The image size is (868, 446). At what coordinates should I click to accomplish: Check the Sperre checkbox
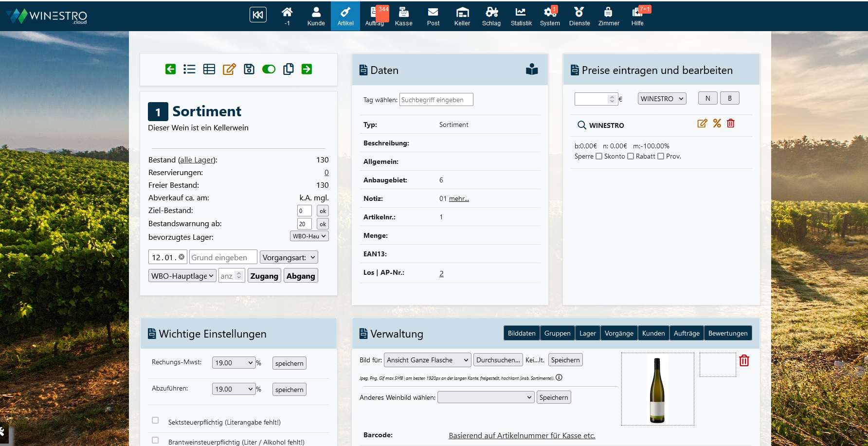599,156
